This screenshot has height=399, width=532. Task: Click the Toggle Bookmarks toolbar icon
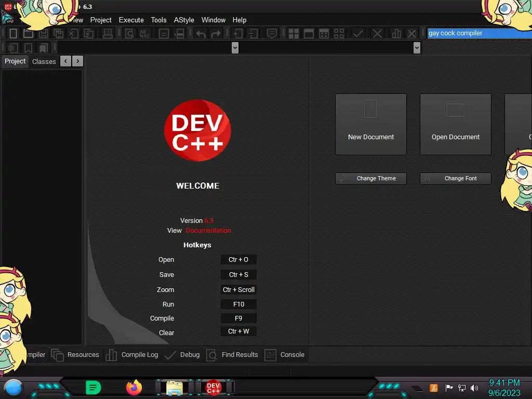point(28,48)
